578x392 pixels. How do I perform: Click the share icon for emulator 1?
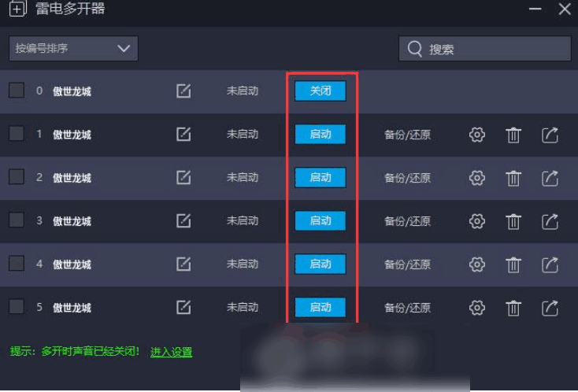click(550, 135)
